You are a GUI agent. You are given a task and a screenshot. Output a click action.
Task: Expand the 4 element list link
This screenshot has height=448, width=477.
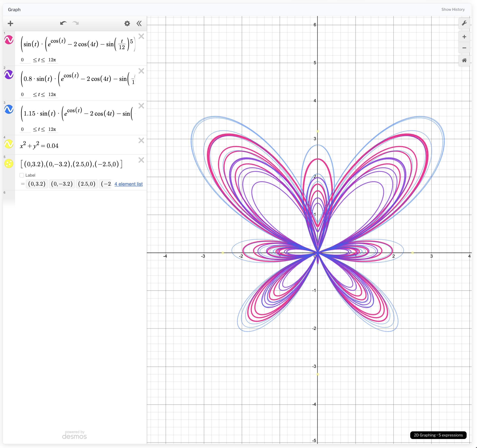coord(128,184)
